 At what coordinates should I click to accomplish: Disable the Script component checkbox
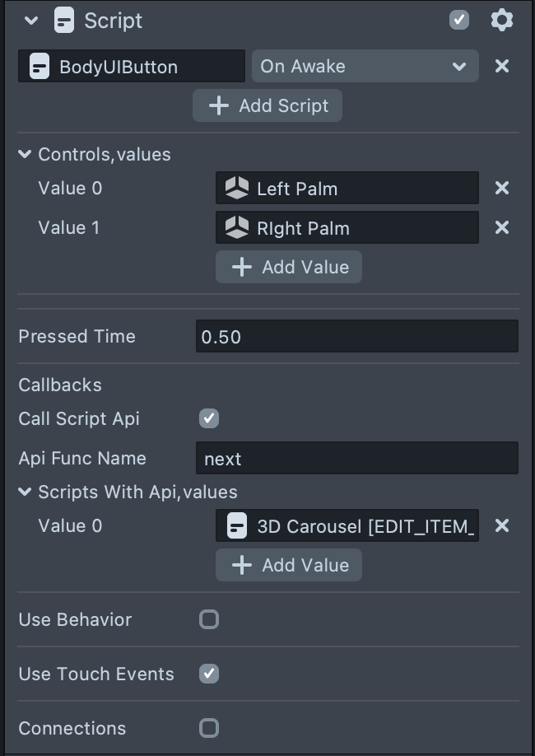click(x=459, y=21)
